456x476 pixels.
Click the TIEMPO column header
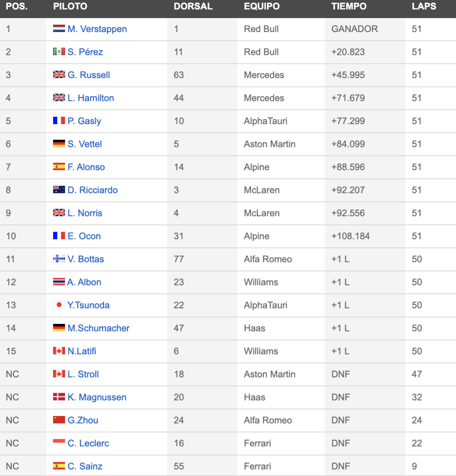(x=349, y=7)
